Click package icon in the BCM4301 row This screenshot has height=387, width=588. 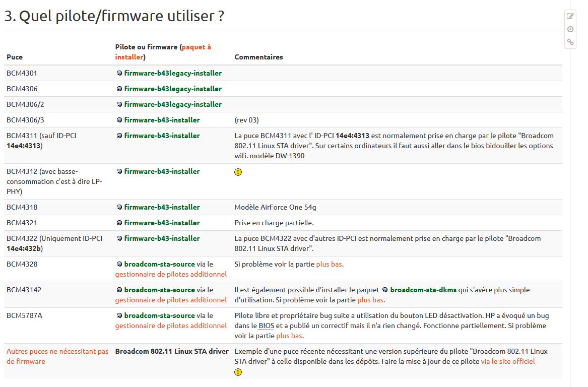click(x=119, y=73)
